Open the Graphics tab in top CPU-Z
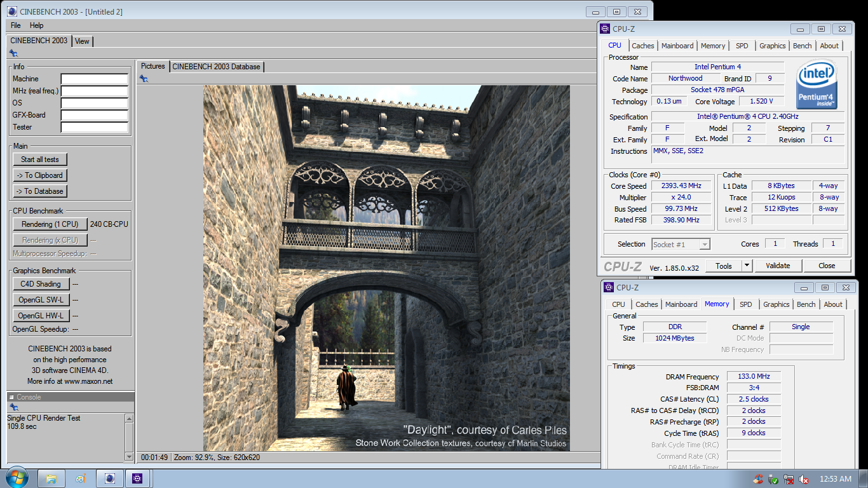Screen dimensions: 868x488 coord(773,46)
